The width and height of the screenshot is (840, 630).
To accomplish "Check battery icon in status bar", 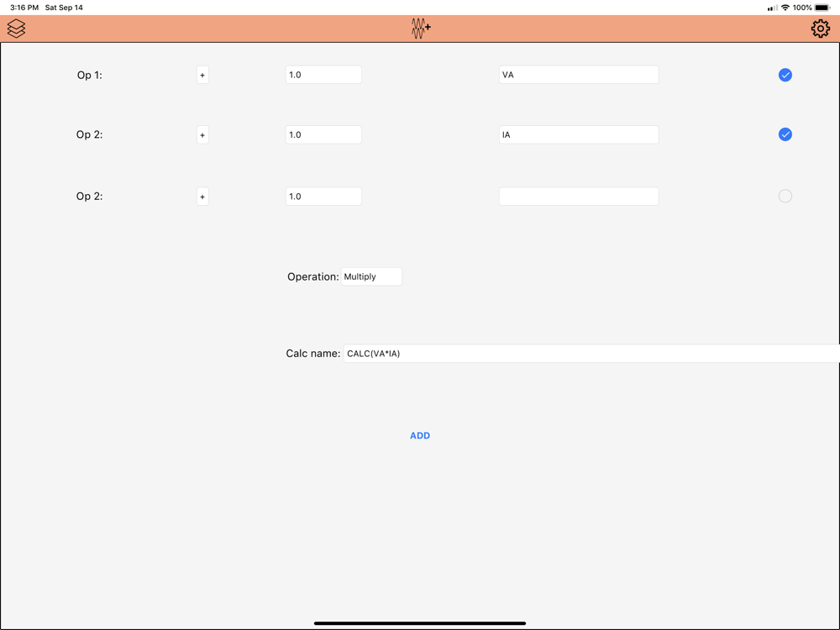I will click(822, 8).
